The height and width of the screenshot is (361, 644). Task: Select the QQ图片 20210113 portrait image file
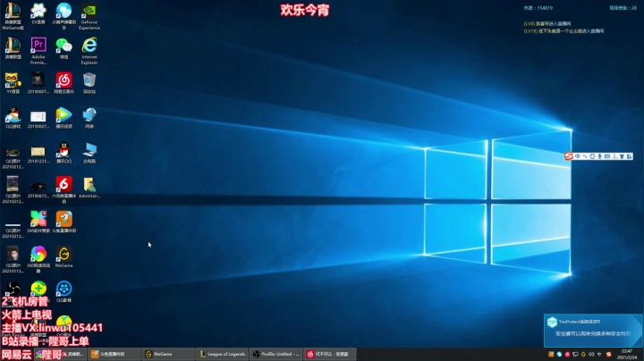click(13, 259)
